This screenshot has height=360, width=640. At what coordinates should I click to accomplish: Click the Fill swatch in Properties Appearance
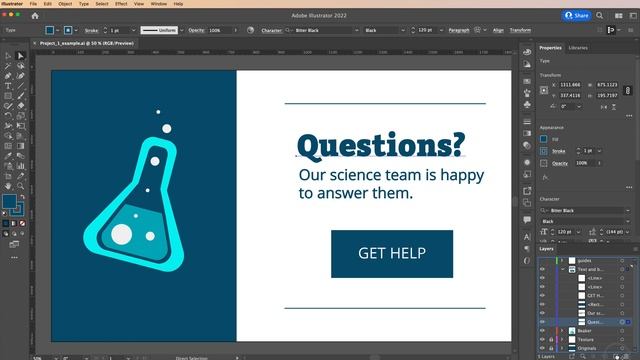[543, 139]
